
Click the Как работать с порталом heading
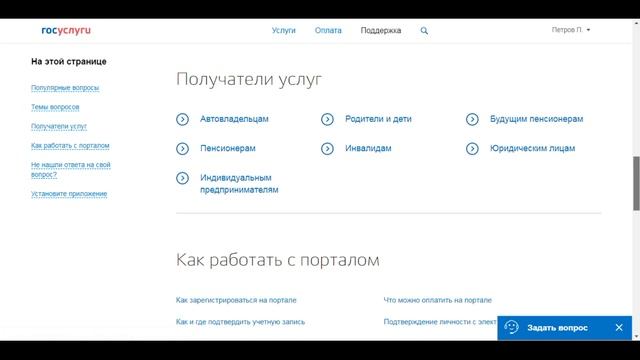tap(278, 260)
